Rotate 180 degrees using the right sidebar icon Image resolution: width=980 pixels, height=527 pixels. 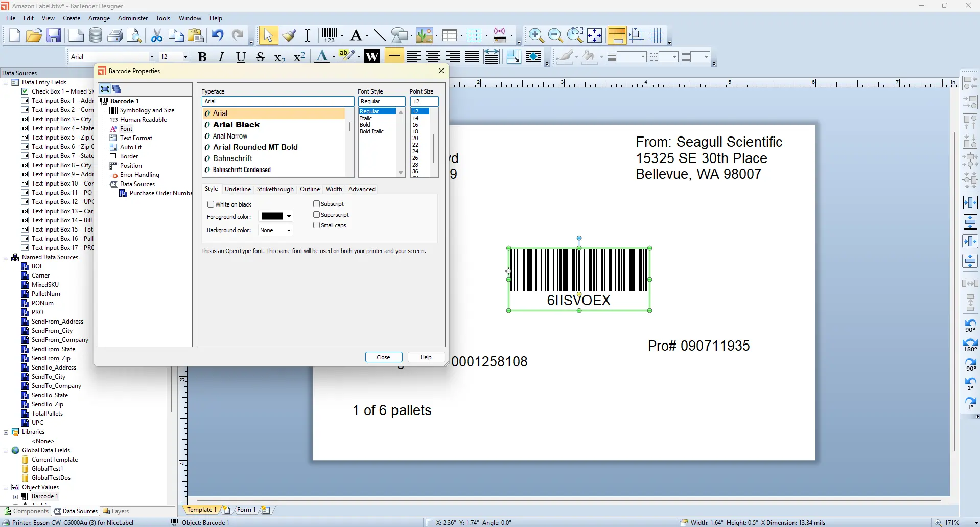point(970,345)
